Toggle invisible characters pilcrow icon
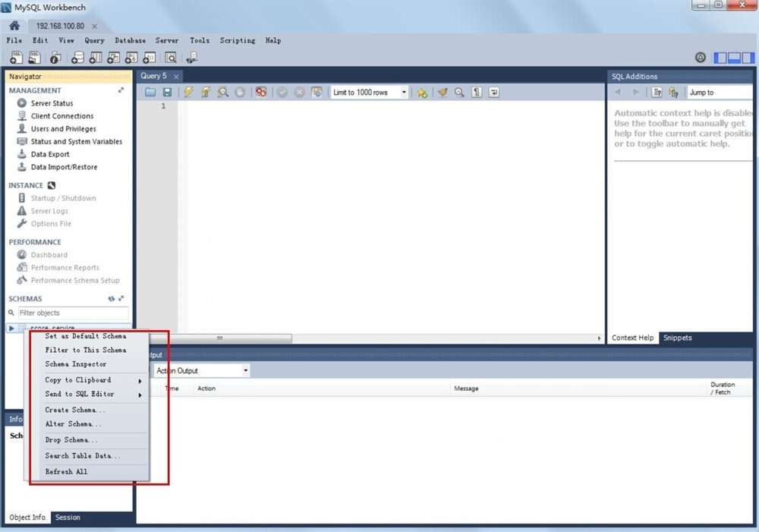The height and width of the screenshot is (532, 759). coord(477,93)
